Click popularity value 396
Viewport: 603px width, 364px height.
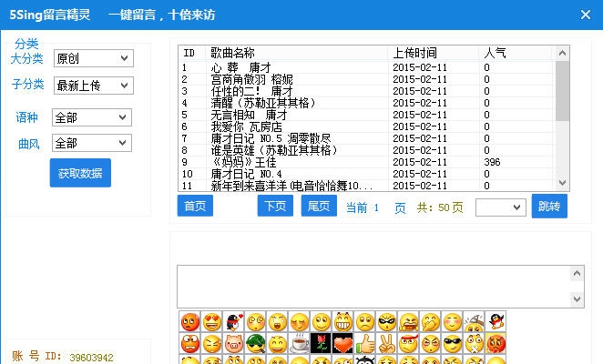tap(492, 162)
